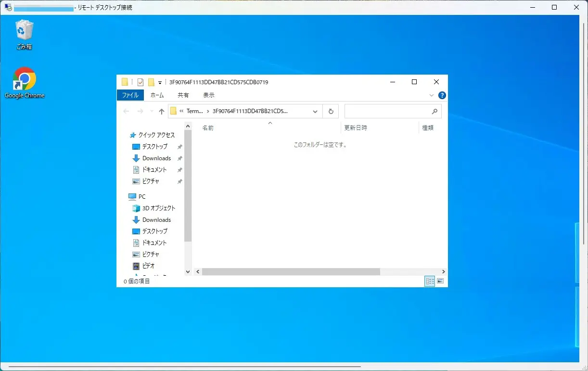Switch to the 表示 ribbon tab
588x371 pixels.
coord(208,95)
